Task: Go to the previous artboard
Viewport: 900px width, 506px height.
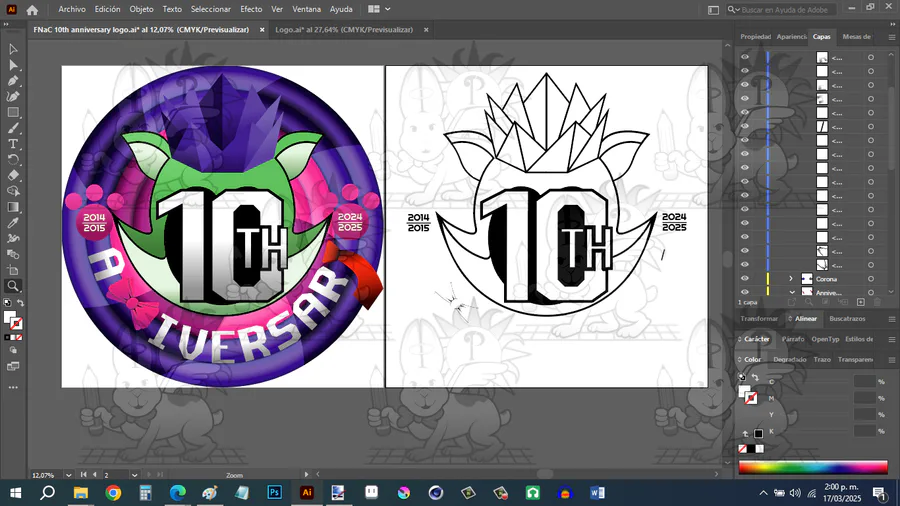Action: [95, 474]
